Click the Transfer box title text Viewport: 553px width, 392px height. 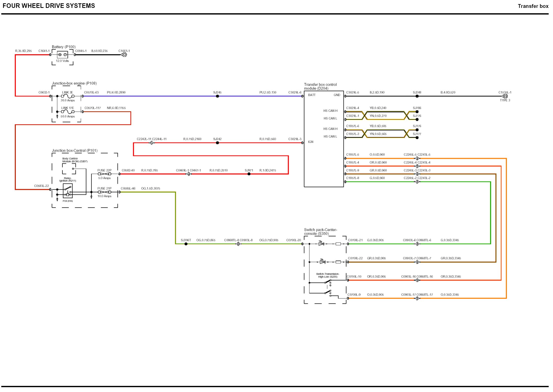(533, 6)
